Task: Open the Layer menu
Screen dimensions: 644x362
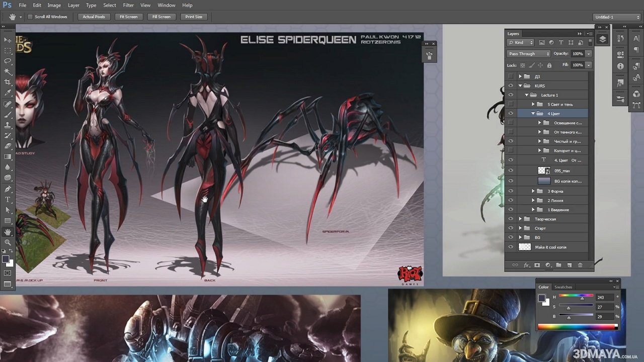Action: [74, 5]
